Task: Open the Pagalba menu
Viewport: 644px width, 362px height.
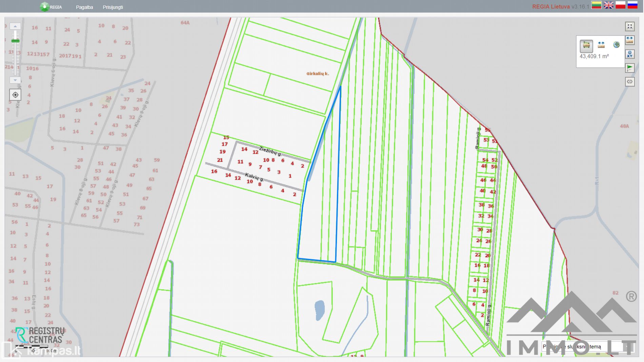Action: [x=84, y=7]
